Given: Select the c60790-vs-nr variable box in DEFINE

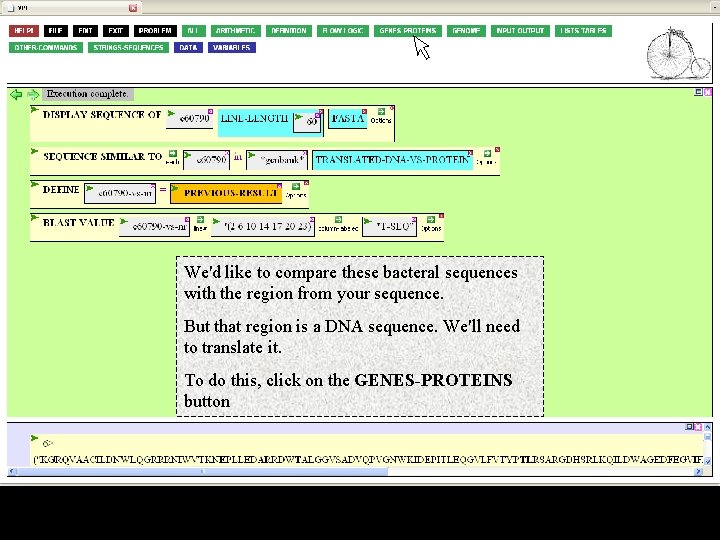Looking at the screenshot, I should (120, 193).
